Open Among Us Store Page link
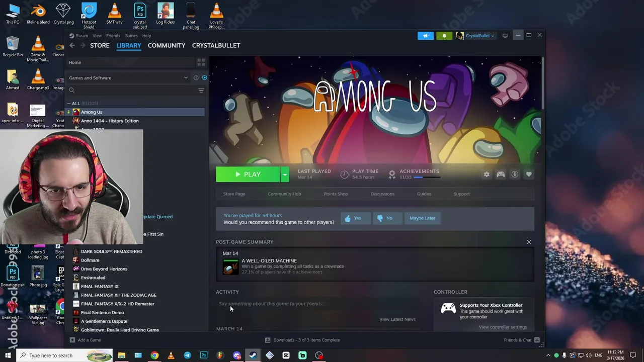Viewport: 644px width, 362px height. coord(234,194)
